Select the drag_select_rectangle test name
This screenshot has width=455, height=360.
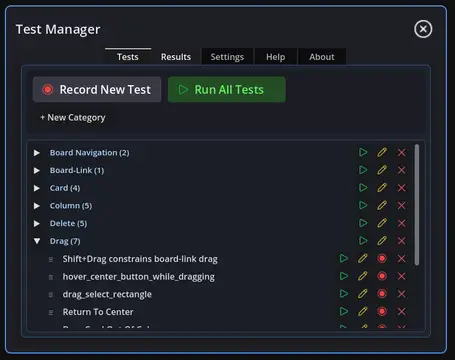tap(107, 294)
